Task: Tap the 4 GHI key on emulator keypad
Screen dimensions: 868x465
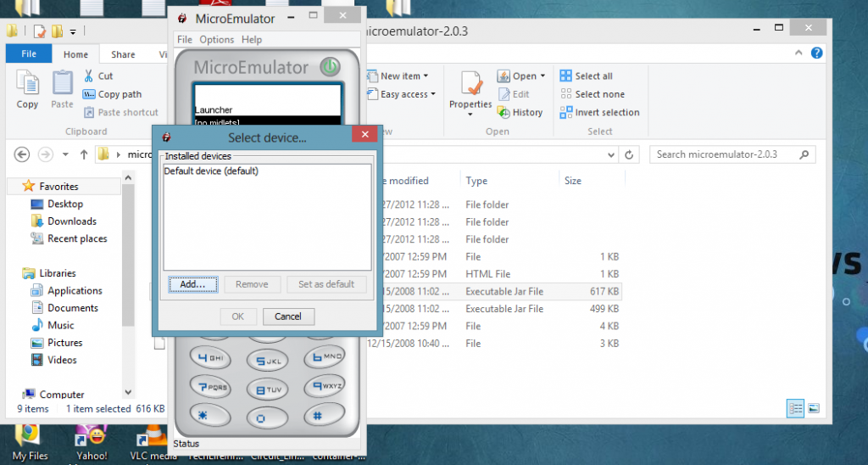Action: [210, 358]
